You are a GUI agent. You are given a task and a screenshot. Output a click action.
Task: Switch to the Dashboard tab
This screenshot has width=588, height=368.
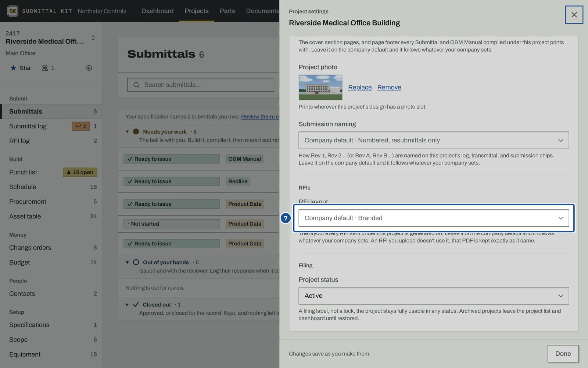pos(157,11)
